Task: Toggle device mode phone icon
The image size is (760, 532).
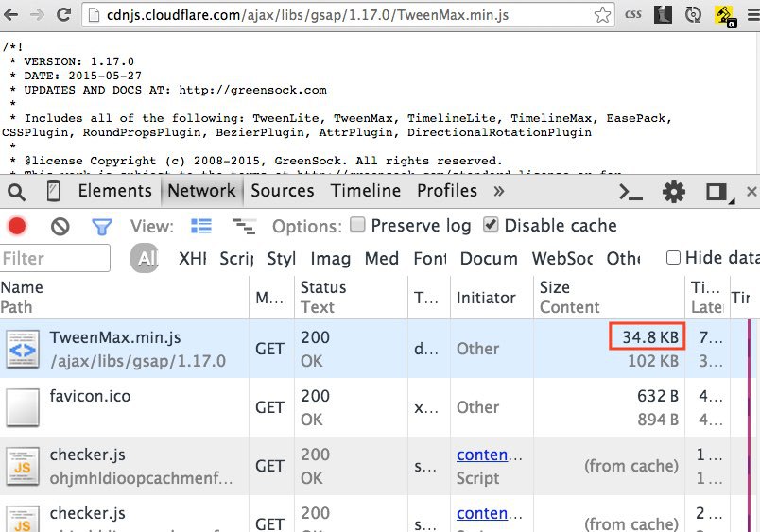Action: [54, 192]
